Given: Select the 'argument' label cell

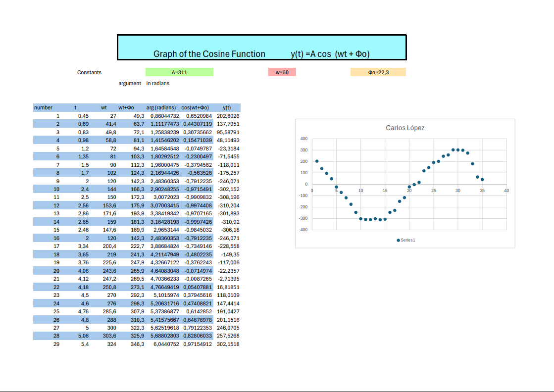Looking at the screenshot, I should coord(130,83).
